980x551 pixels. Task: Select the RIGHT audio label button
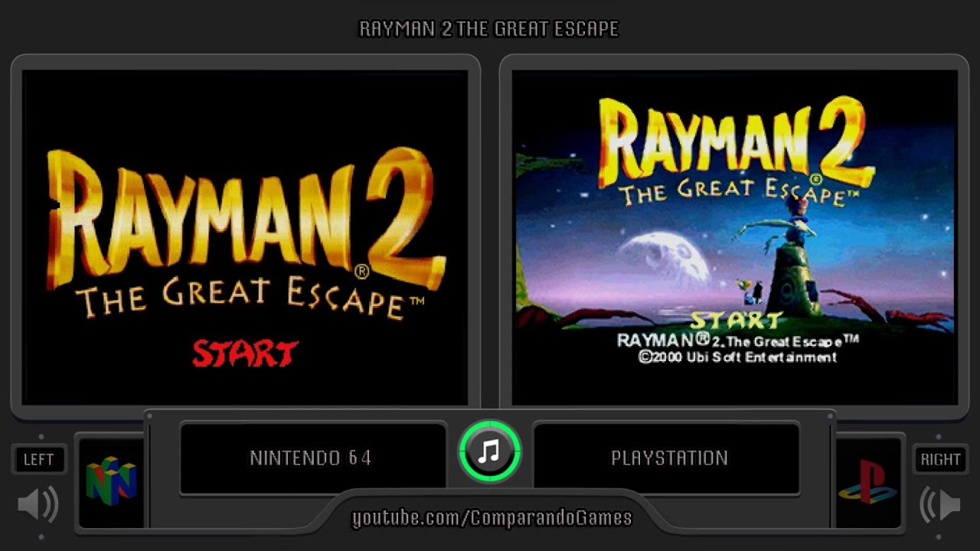click(940, 459)
